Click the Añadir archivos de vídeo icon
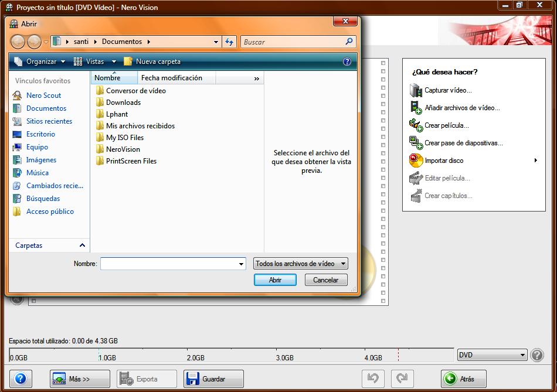Viewport: 557px width, 392px height. pos(416,108)
